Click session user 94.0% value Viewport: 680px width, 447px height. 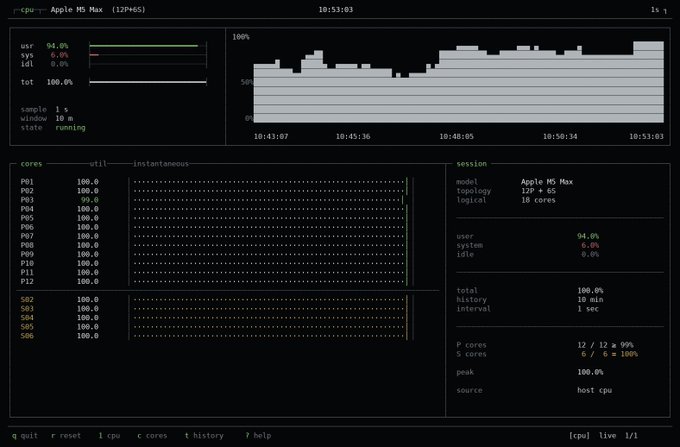(x=588, y=236)
